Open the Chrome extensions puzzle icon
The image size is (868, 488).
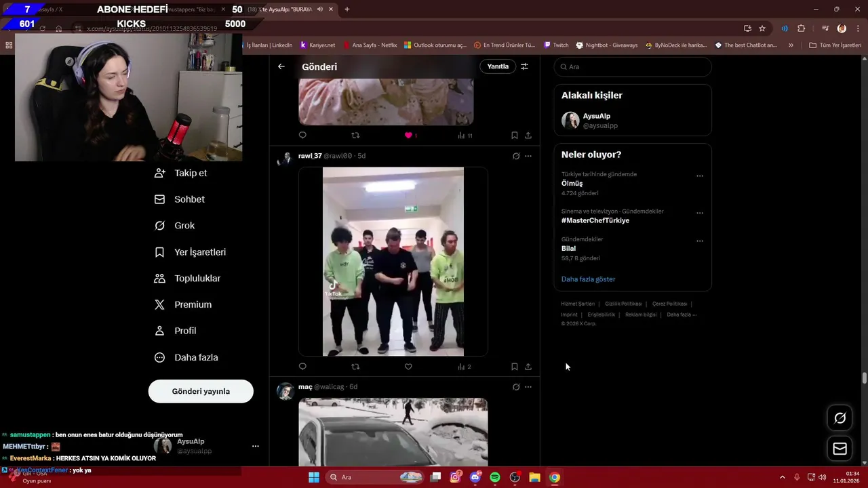[802, 28]
